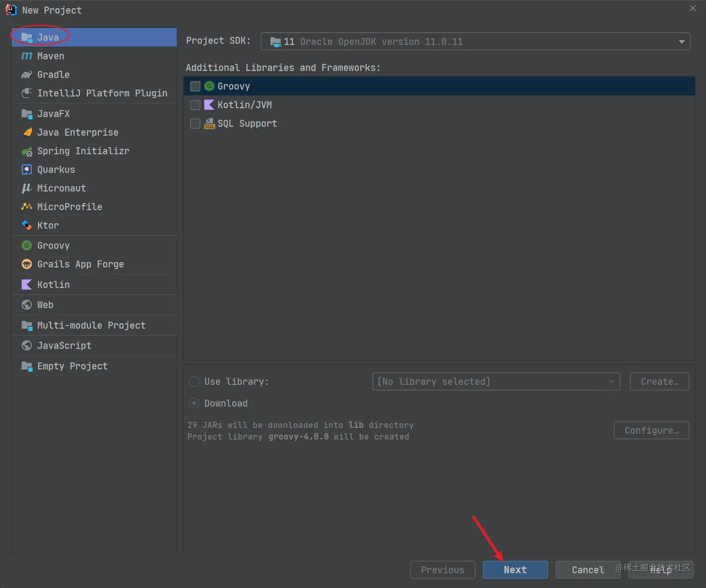Select Kotlin project type
Image resolution: width=706 pixels, height=588 pixels.
pyautogui.click(x=94, y=285)
